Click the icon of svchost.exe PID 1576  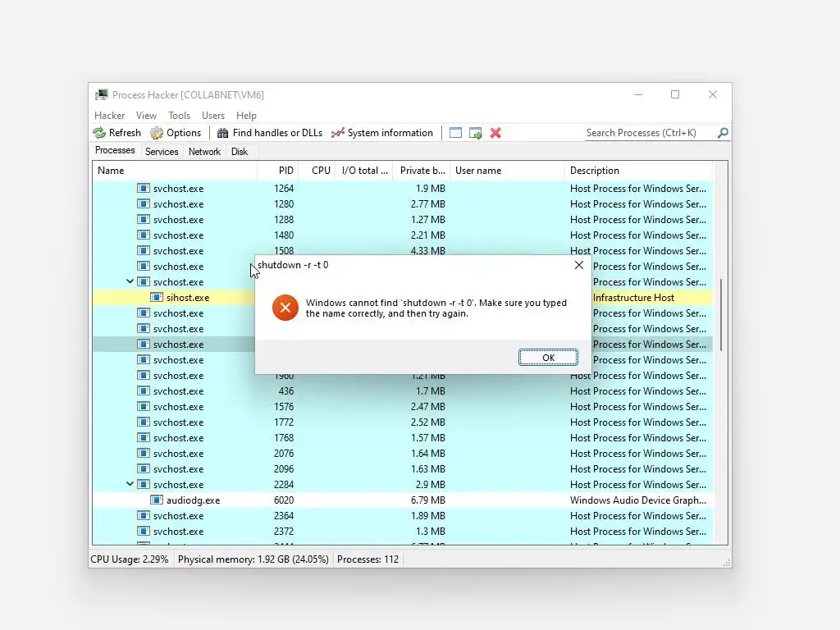pyautogui.click(x=143, y=406)
